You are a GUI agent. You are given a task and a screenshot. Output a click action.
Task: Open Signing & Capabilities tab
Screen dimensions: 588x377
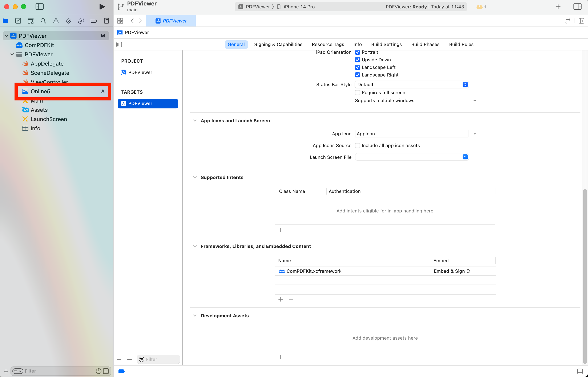pos(278,44)
